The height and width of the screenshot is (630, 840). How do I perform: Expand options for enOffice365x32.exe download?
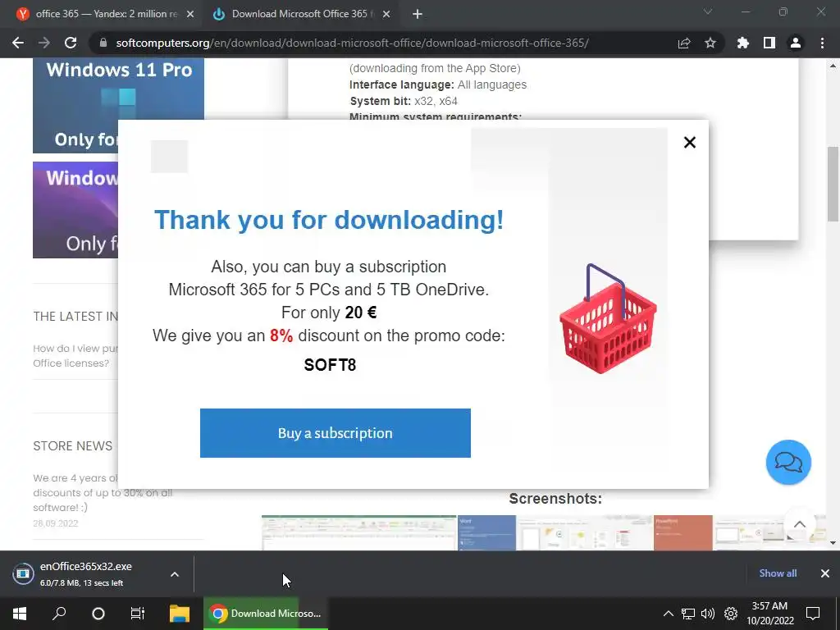coord(175,574)
